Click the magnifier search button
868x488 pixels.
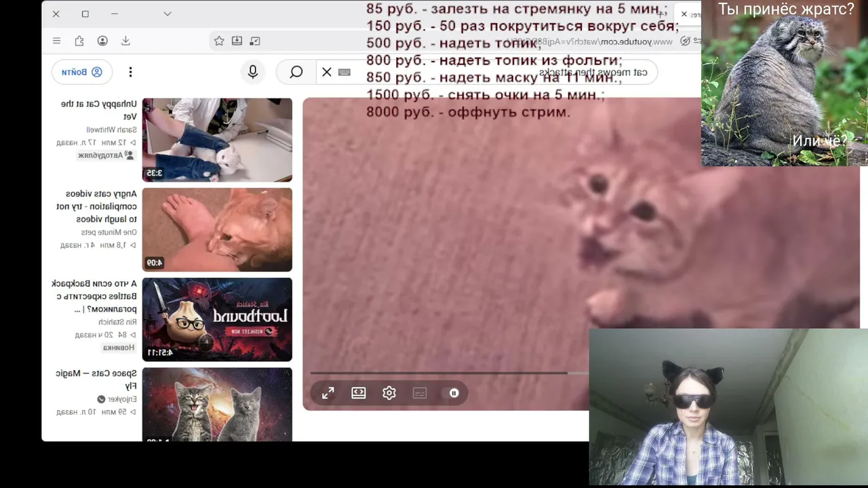pos(296,72)
